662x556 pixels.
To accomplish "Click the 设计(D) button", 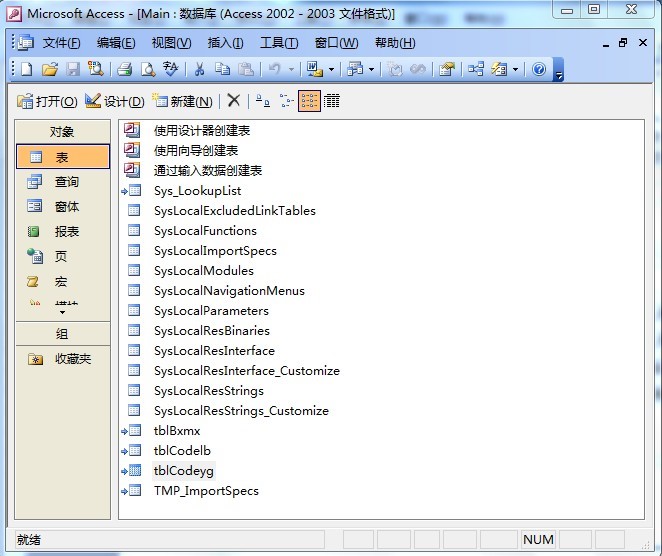I will [114, 101].
